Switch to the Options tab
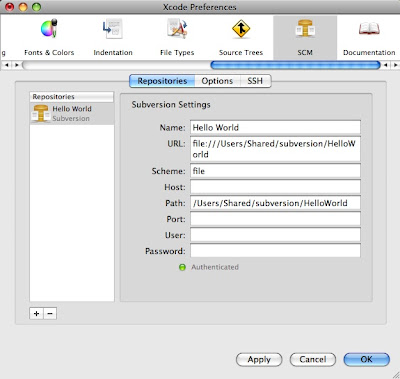This screenshot has width=400, height=379. (217, 81)
